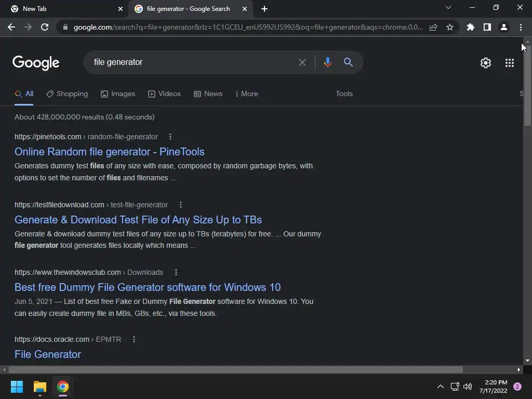Select the file generator Google Search tab
532x399 pixels.
coord(190,9)
